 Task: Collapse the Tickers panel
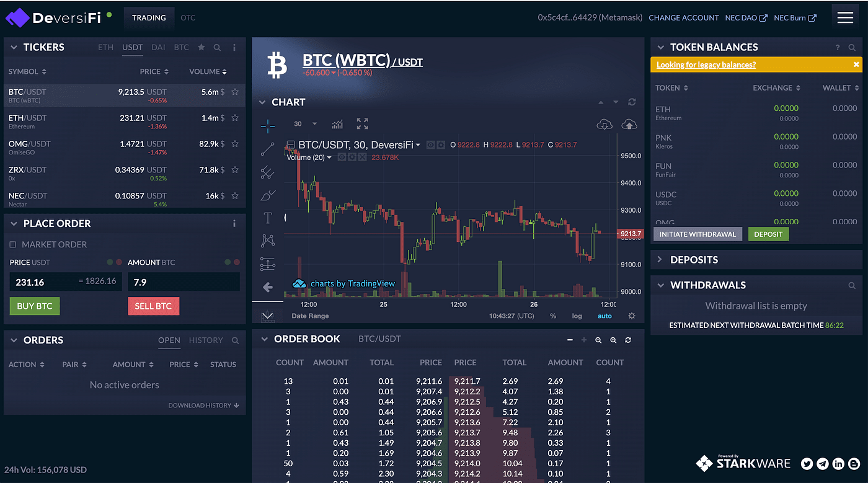[x=13, y=47]
